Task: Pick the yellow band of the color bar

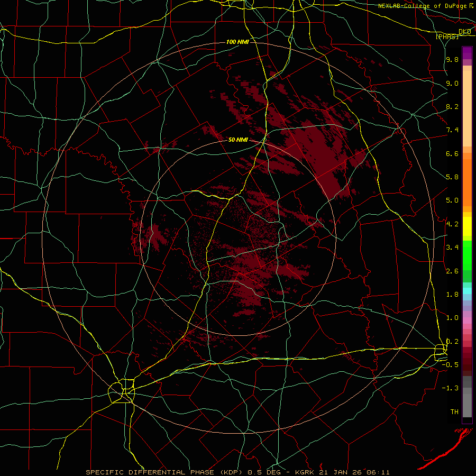Action: (467, 226)
